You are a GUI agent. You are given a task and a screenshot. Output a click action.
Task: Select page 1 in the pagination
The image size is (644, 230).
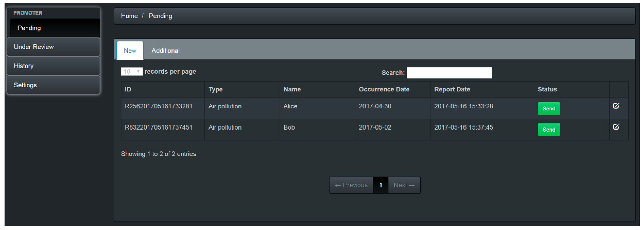[x=380, y=185]
